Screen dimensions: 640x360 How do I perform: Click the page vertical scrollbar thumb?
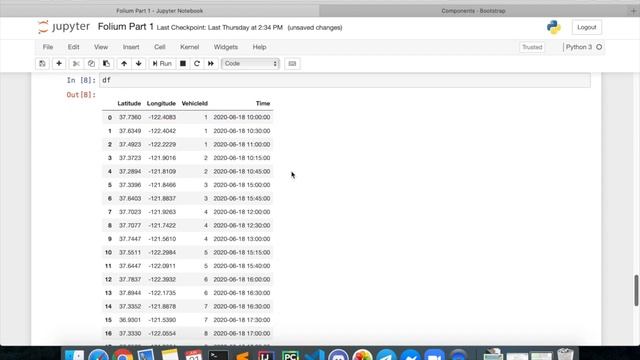point(636,290)
